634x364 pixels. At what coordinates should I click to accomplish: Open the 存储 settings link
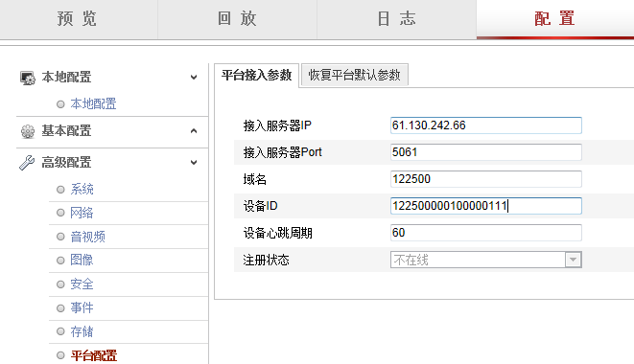tap(82, 332)
